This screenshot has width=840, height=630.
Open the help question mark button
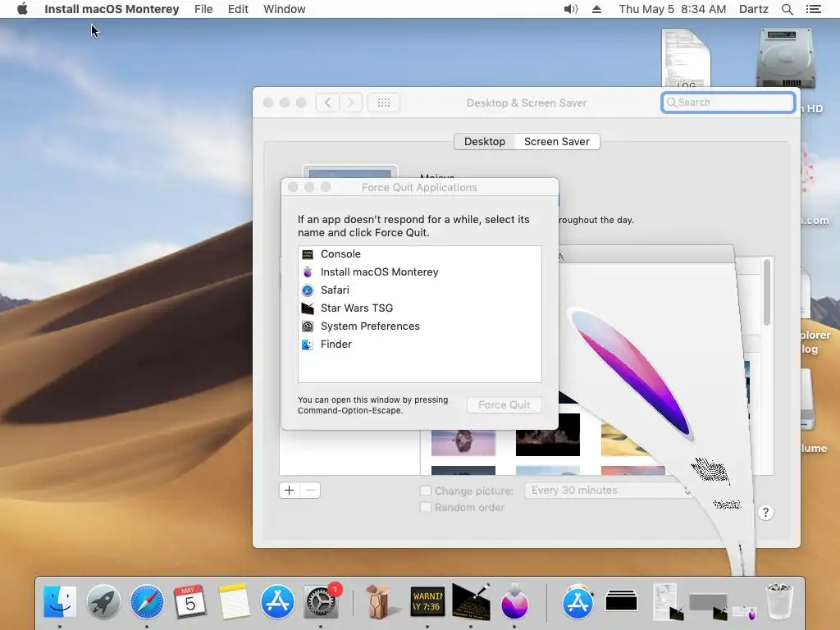pyautogui.click(x=765, y=513)
